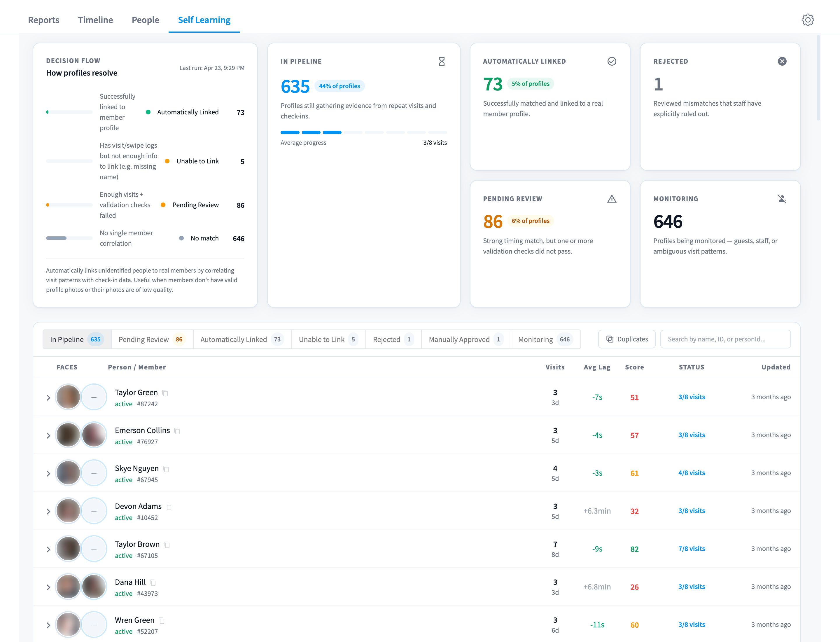Switch to the Timeline tab
Screen dimensions: 840x642
95,20
